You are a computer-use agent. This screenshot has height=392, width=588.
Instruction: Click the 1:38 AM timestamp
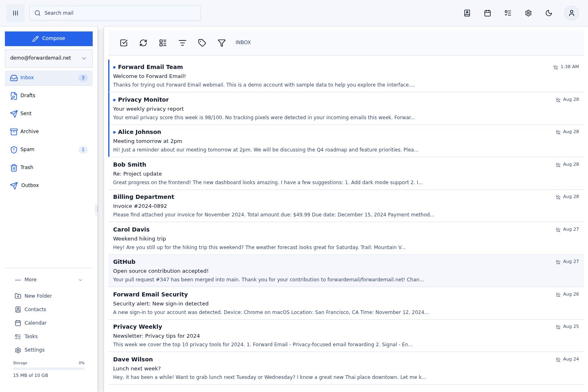click(x=570, y=67)
